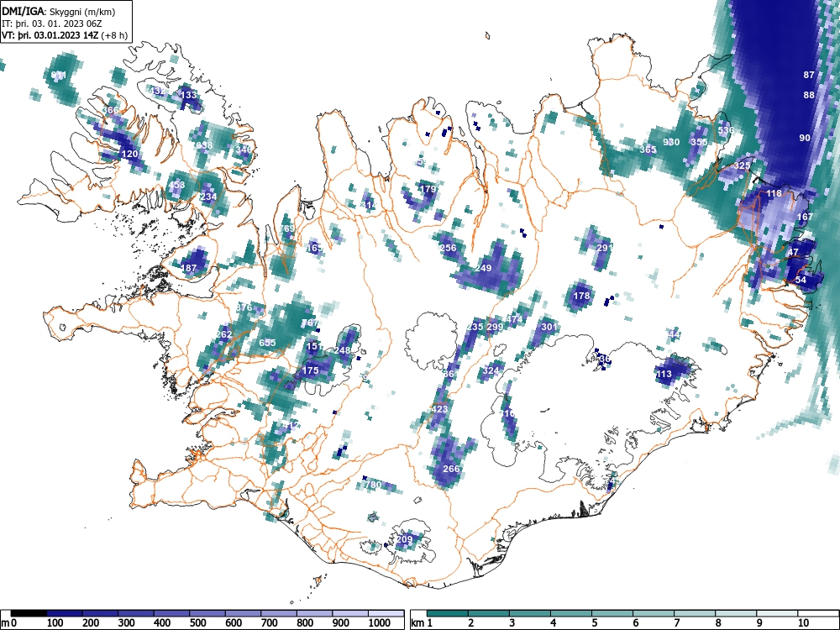This screenshot has width=840, height=630.
Task: Click the visibility value 655
Action: click(x=267, y=343)
